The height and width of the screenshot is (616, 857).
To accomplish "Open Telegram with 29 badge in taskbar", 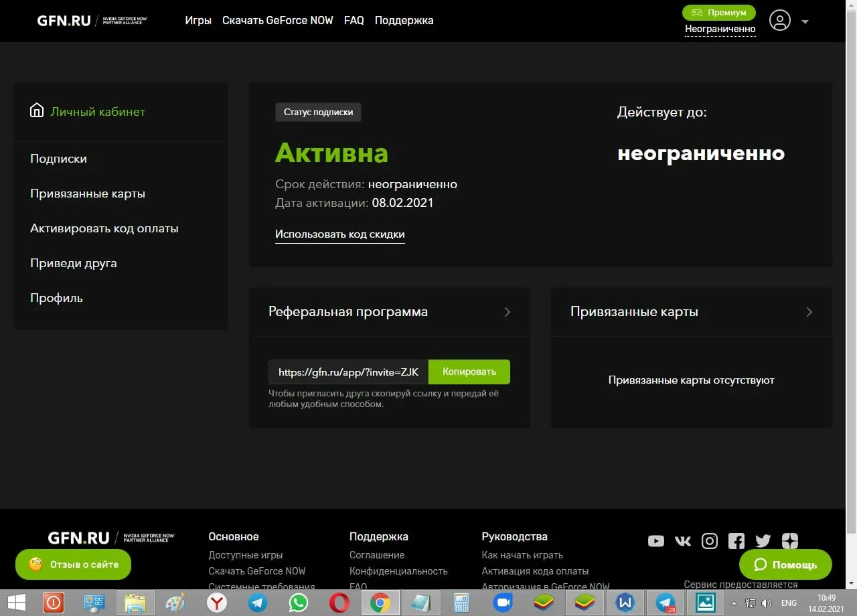I will (666, 603).
